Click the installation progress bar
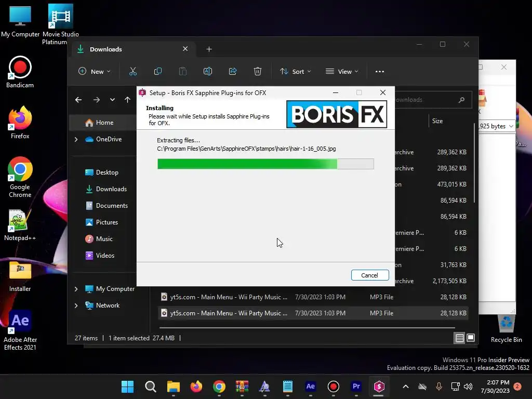The height and width of the screenshot is (399, 532). [265, 164]
